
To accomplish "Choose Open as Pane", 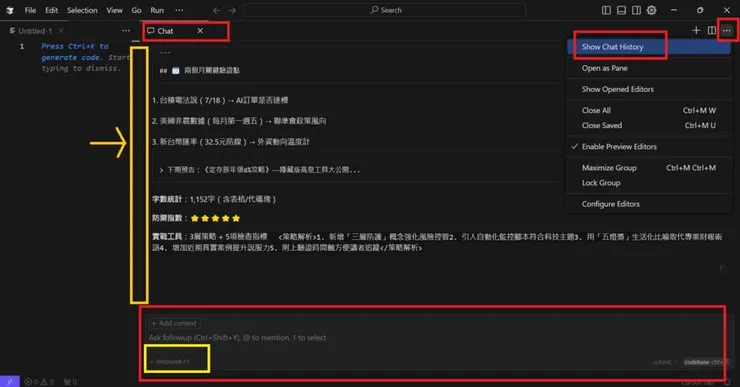I will (x=649, y=68).
